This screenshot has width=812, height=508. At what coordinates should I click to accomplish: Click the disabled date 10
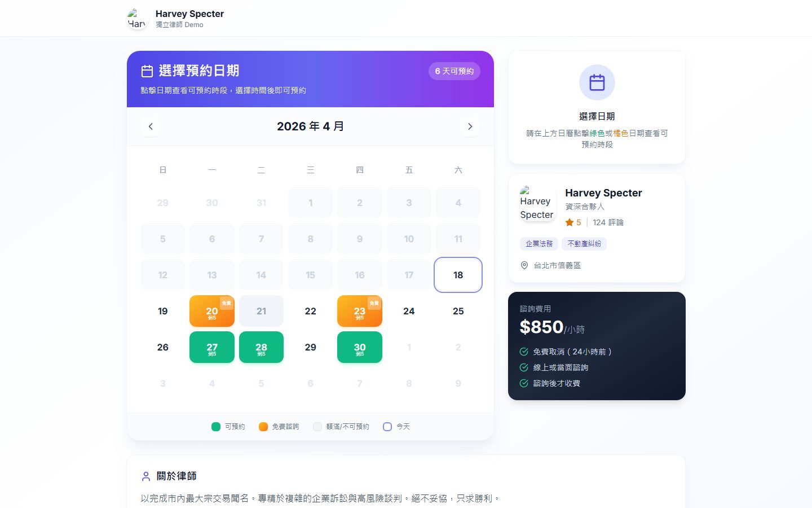(x=409, y=239)
